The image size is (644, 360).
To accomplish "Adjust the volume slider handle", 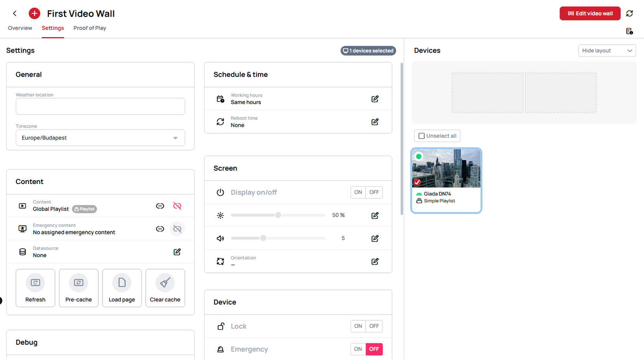I will tap(263, 238).
